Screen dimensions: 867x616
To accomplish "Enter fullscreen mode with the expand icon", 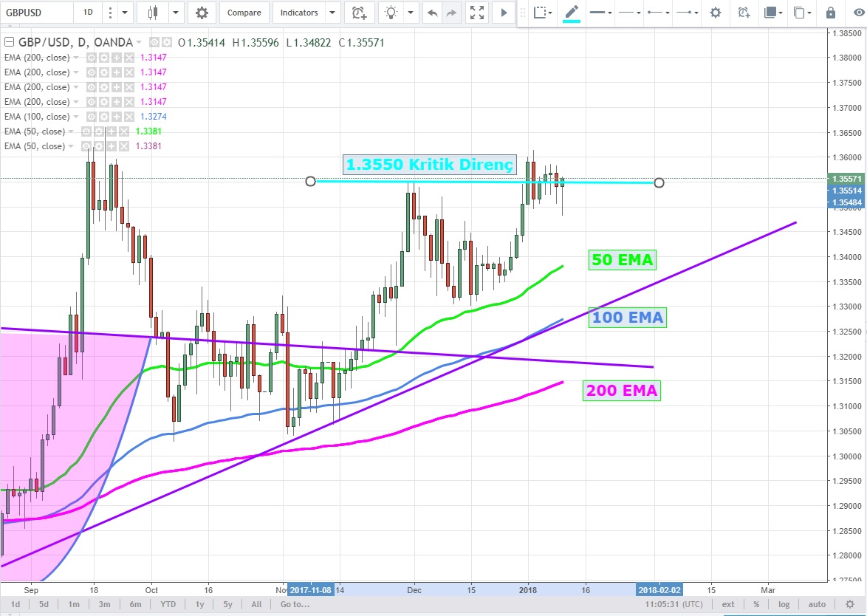I will [x=478, y=13].
